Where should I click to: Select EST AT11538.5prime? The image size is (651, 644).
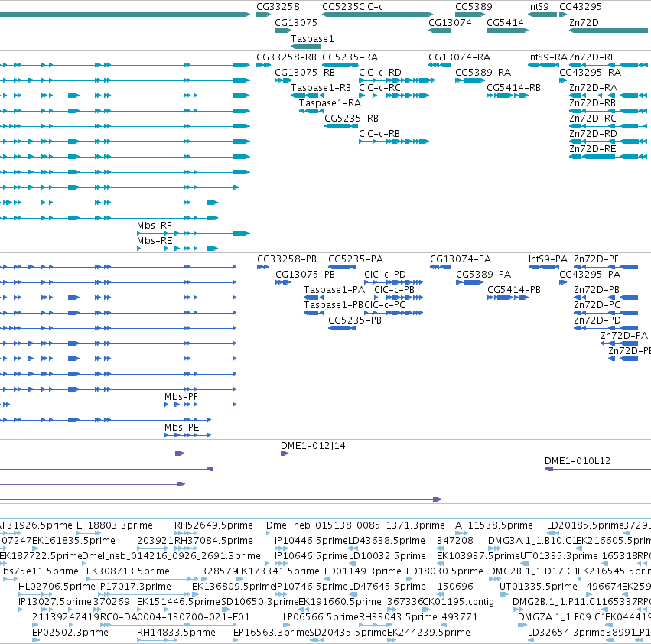coord(462,533)
